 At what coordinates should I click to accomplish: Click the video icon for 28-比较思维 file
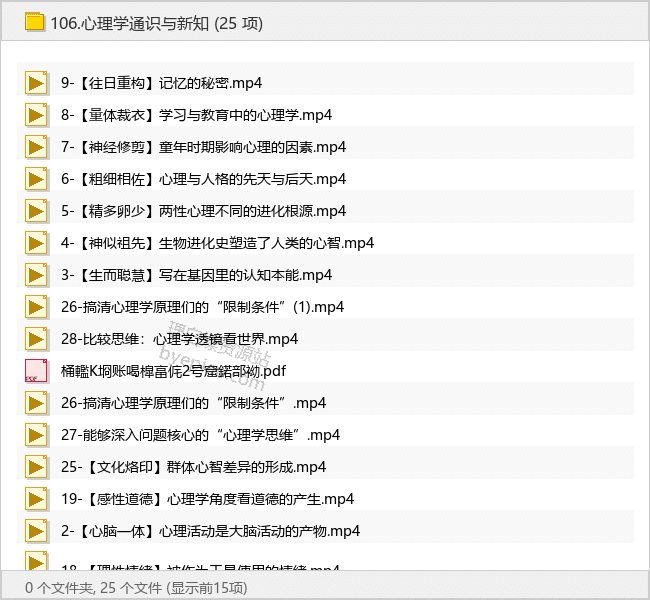tap(36, 339)
